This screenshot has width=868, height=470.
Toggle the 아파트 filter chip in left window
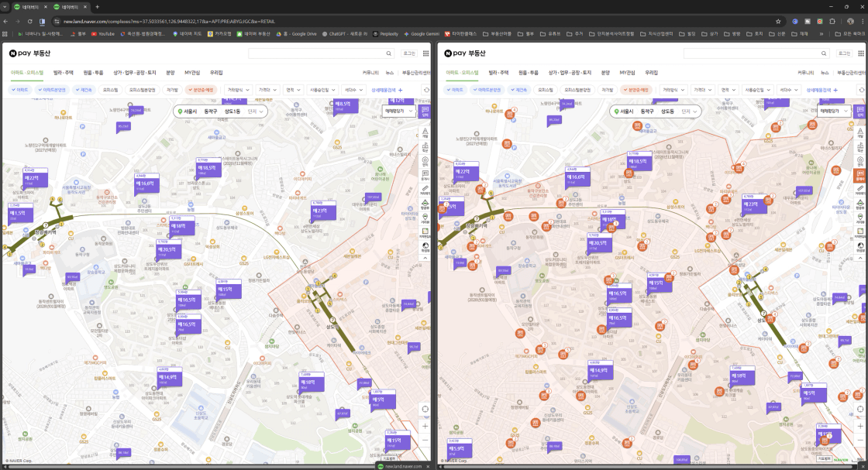[x=21, y=90]
